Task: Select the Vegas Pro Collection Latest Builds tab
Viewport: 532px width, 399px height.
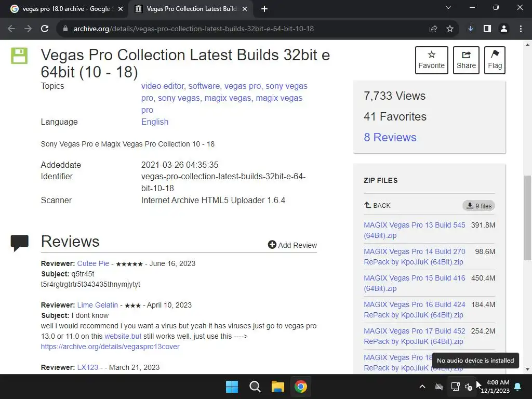Action: (190, 9)
